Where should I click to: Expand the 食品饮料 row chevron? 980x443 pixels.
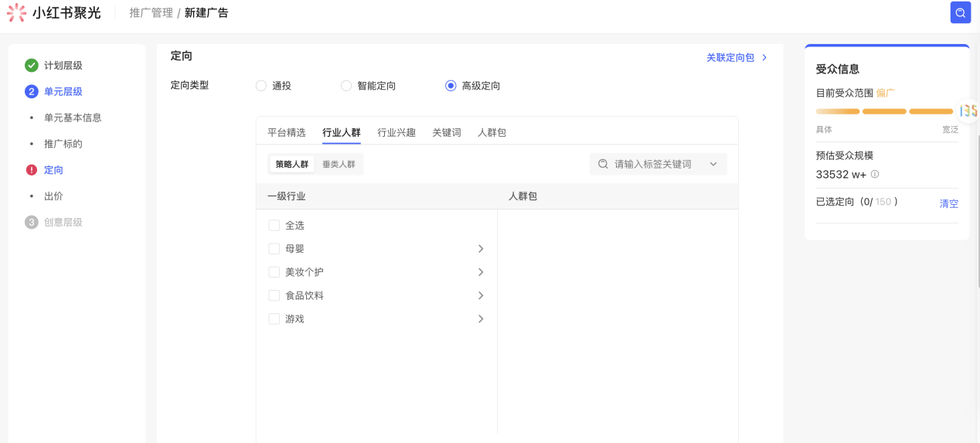pos(481,295)
